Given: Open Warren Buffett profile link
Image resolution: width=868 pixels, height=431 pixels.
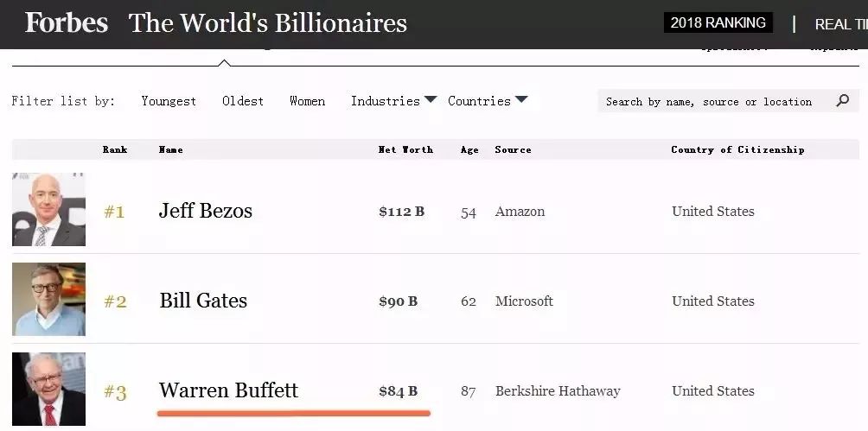Looking at the screenshot, I should tap(228, 390).
